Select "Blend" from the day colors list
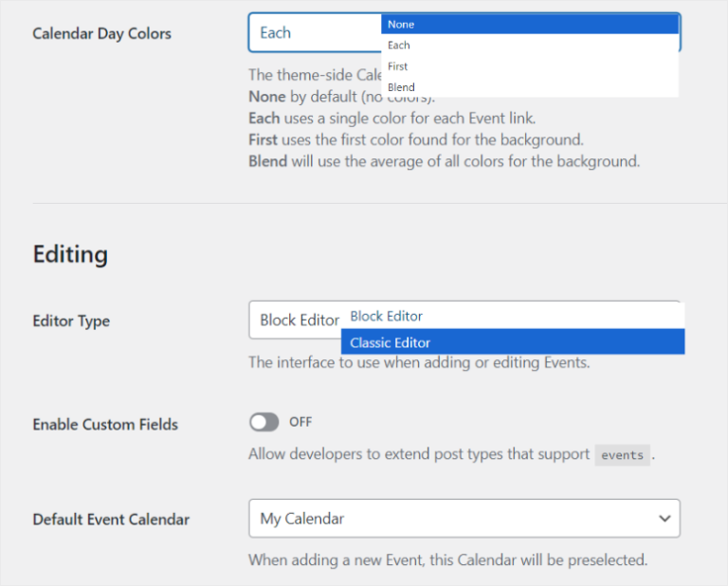728x586 pixels. tap(529, 87)
